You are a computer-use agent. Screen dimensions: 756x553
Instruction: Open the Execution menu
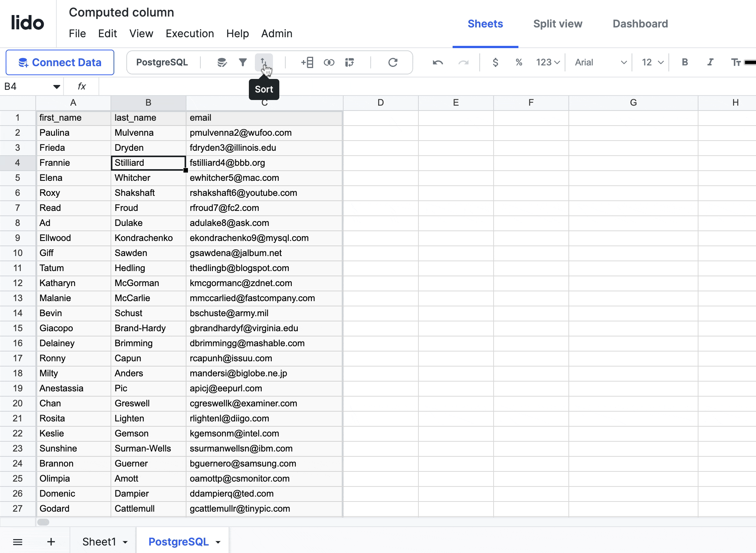(189, 33)
